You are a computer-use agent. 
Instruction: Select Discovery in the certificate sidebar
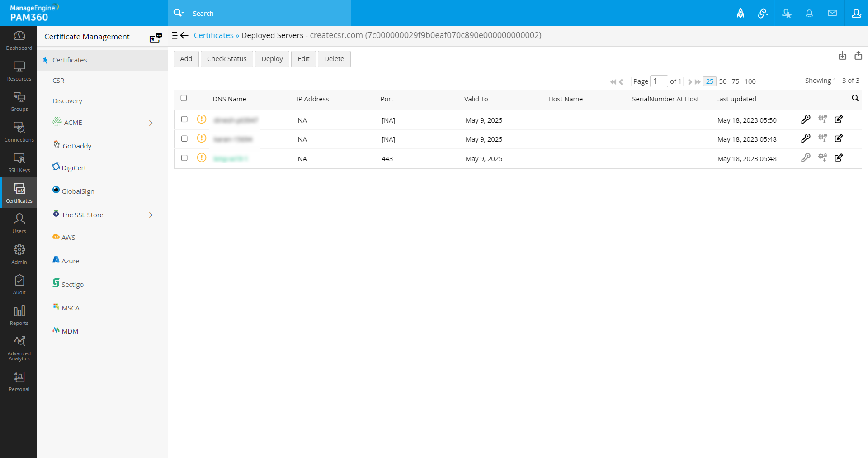(x=67, y=100)
